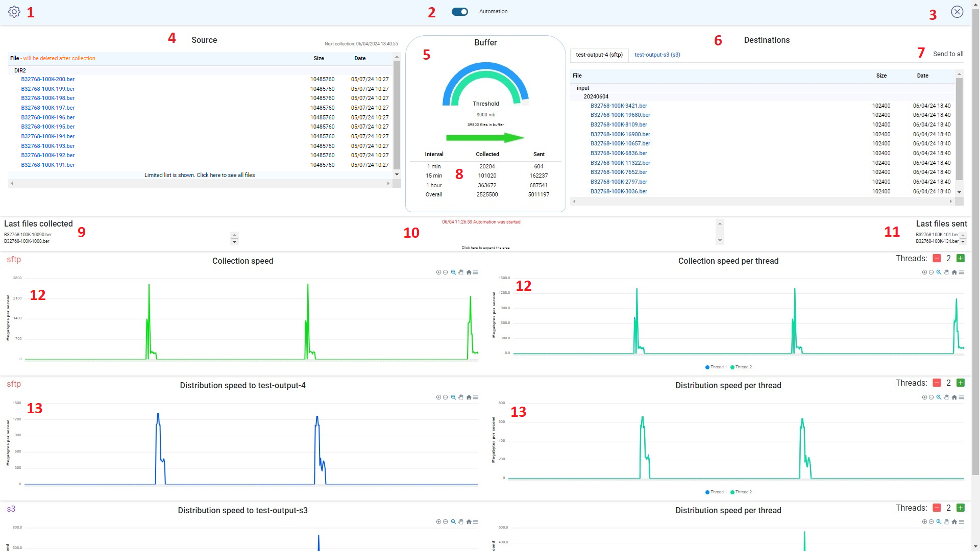
Task: Select the DIR2 folder in Source
Action: [20, 71]
